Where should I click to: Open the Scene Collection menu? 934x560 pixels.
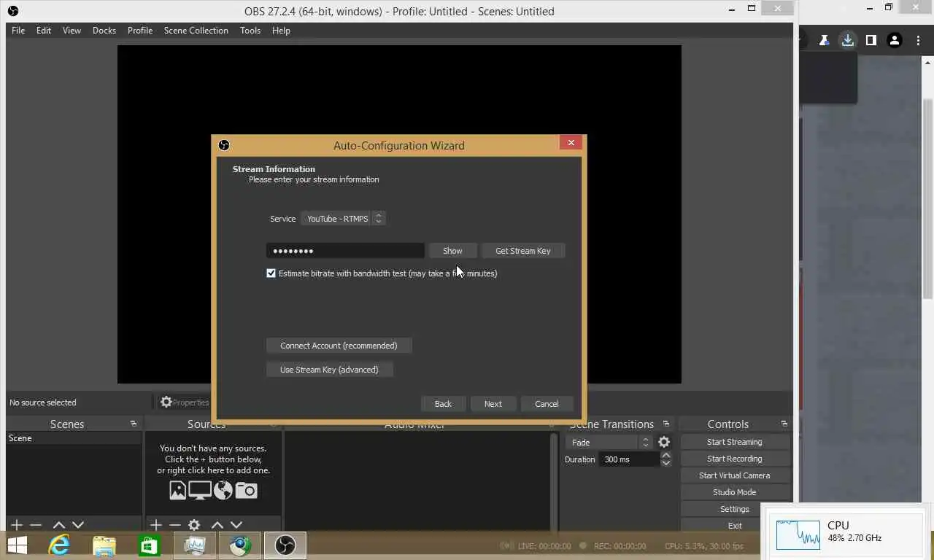(x=196, y=31)
